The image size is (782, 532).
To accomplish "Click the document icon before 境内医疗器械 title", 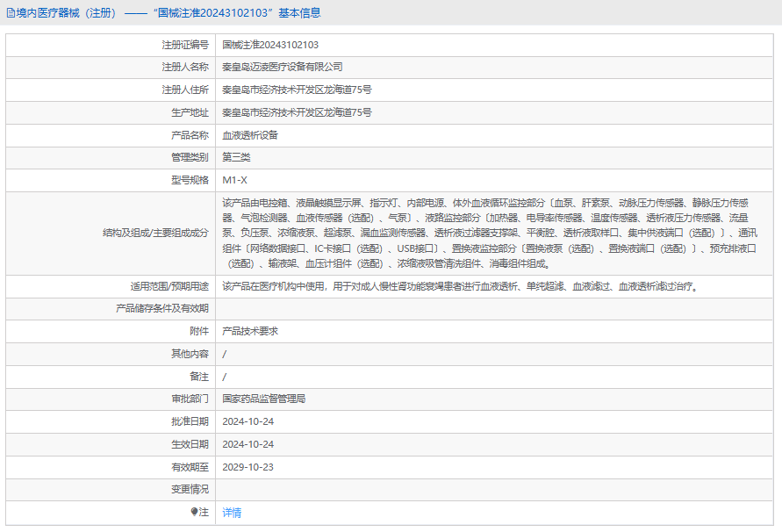I will pyautogui.click(x=10, y=13).
